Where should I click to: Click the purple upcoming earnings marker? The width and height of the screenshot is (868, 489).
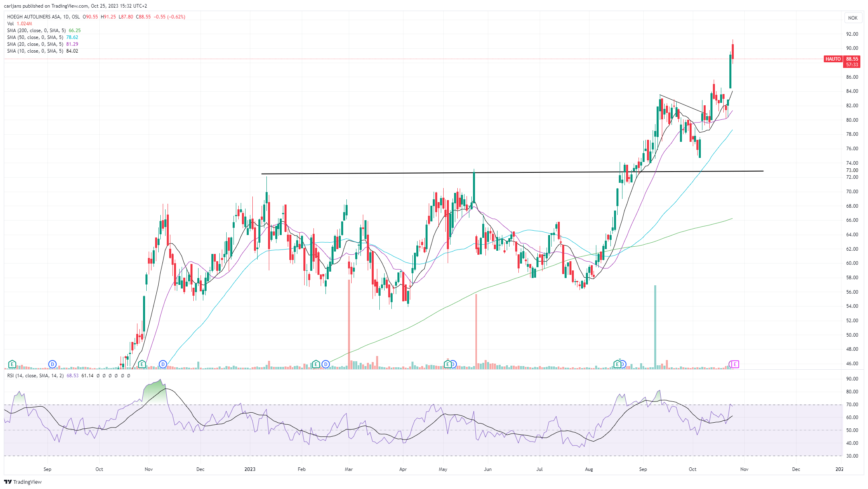coord(735,364)
